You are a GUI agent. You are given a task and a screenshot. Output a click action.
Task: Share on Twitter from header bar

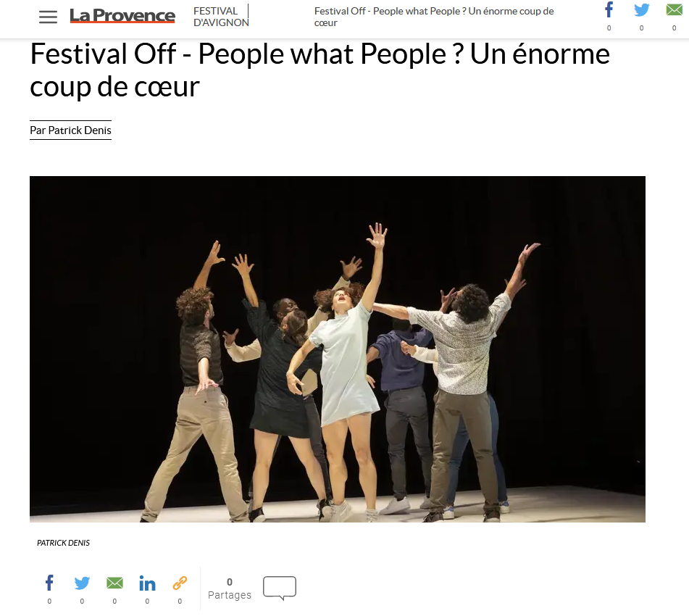641,9
